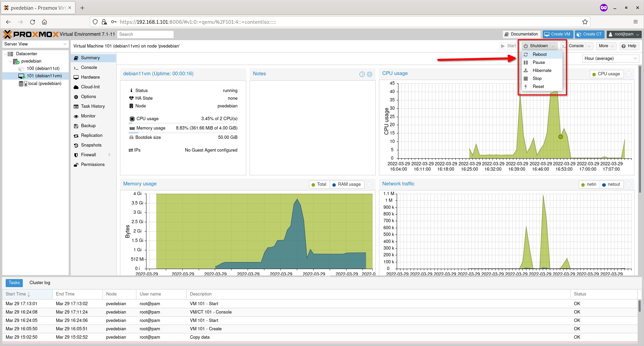
Task: Select Stop from the Shutdown dropdown menu
Action: tap(542, 78)
